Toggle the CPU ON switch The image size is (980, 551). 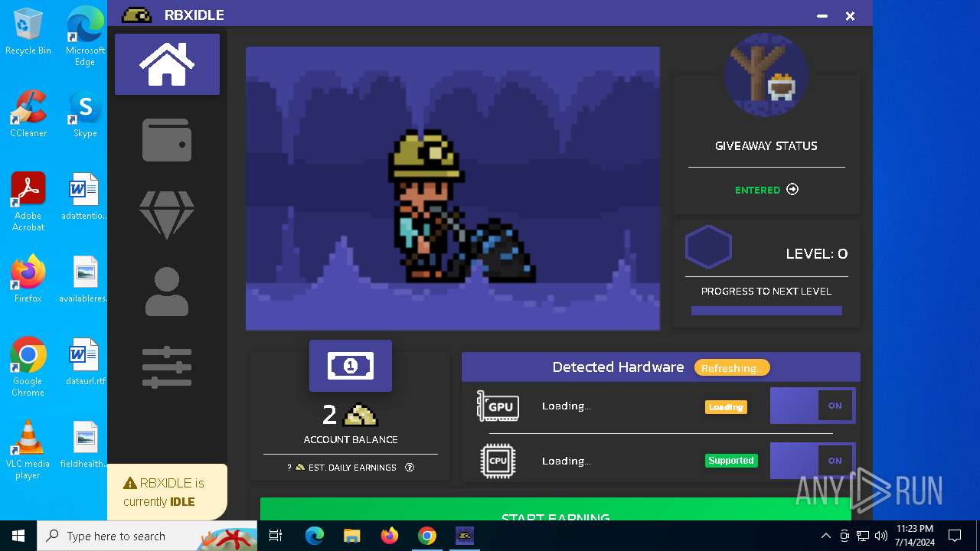point(812,461)
